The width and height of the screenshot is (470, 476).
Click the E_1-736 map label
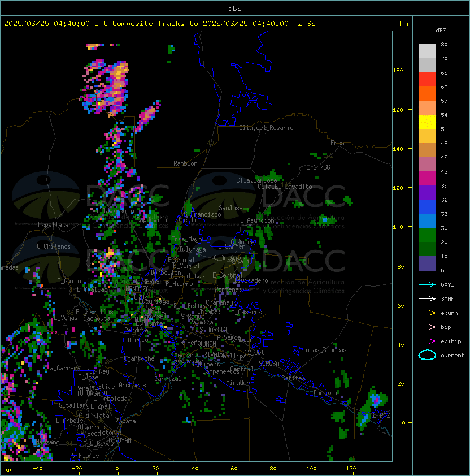318,167
